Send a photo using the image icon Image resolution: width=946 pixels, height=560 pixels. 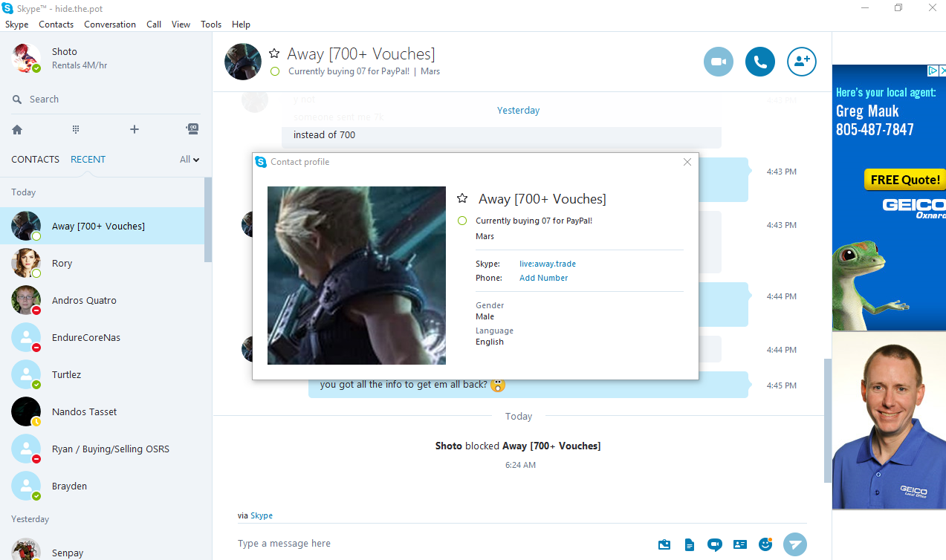(664, 544)
